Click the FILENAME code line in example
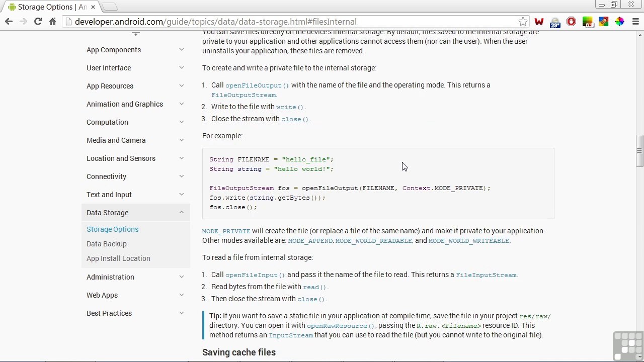Image resolution: width=644 pixels, height=362 pixels. pyautogui.click(x=271, y=159)
